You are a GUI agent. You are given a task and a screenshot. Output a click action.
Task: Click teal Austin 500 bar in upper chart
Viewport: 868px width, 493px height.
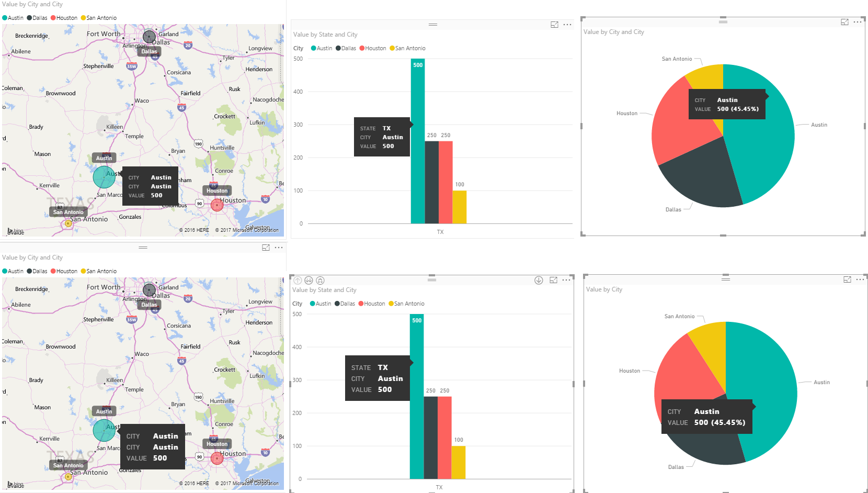click(x=418, y=141)
